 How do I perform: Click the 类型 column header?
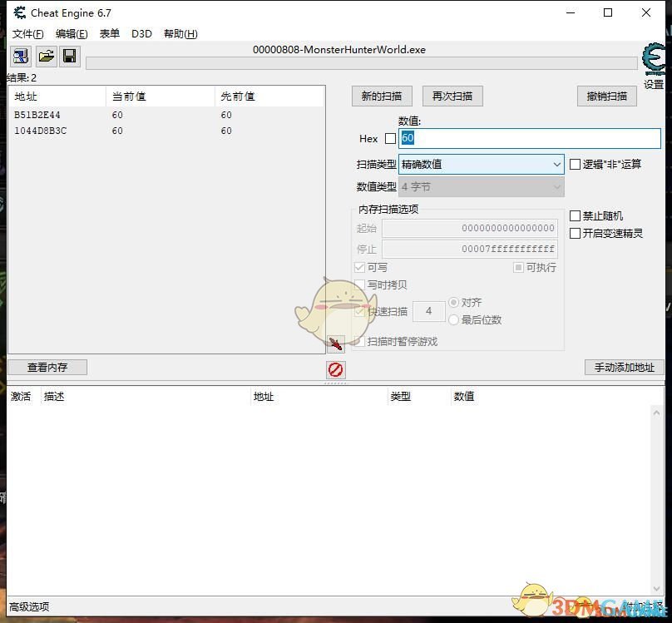418,396
